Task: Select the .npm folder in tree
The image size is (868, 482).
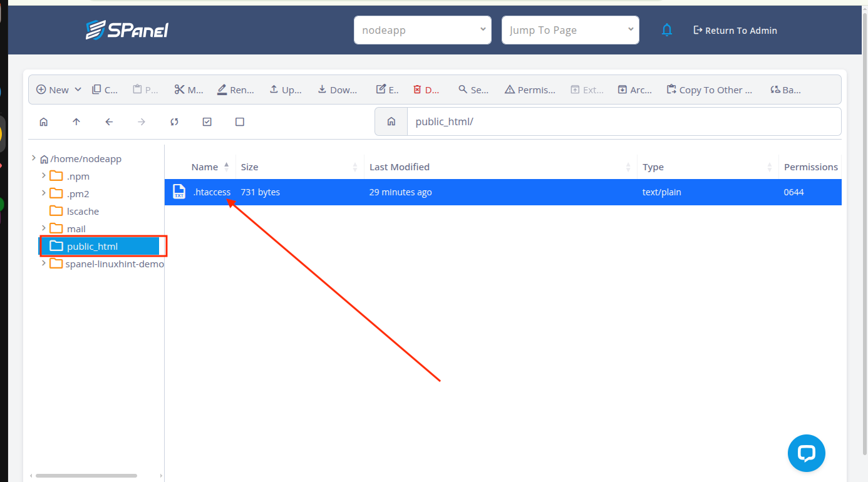Action: tap(70, 176)
